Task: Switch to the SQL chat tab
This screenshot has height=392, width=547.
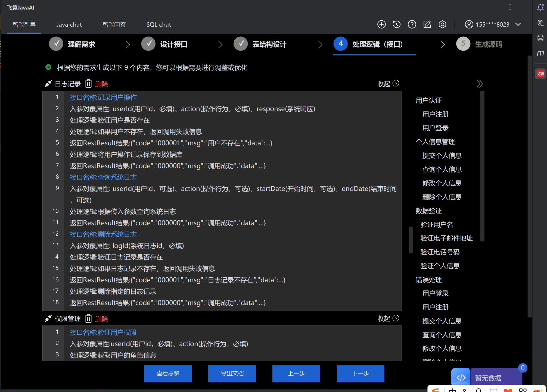Action: [158, 24]
